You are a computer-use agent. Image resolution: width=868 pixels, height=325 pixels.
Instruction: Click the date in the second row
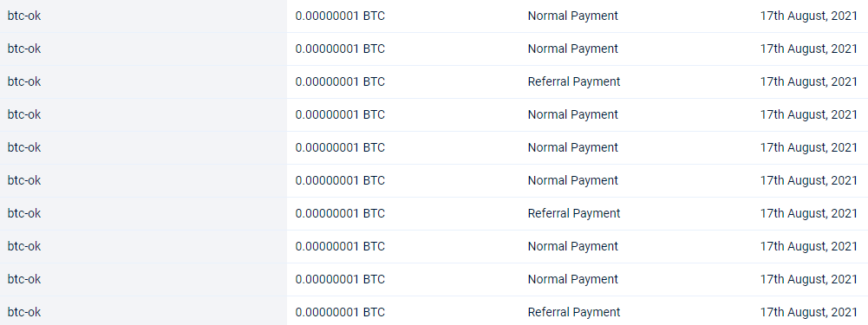809,49
